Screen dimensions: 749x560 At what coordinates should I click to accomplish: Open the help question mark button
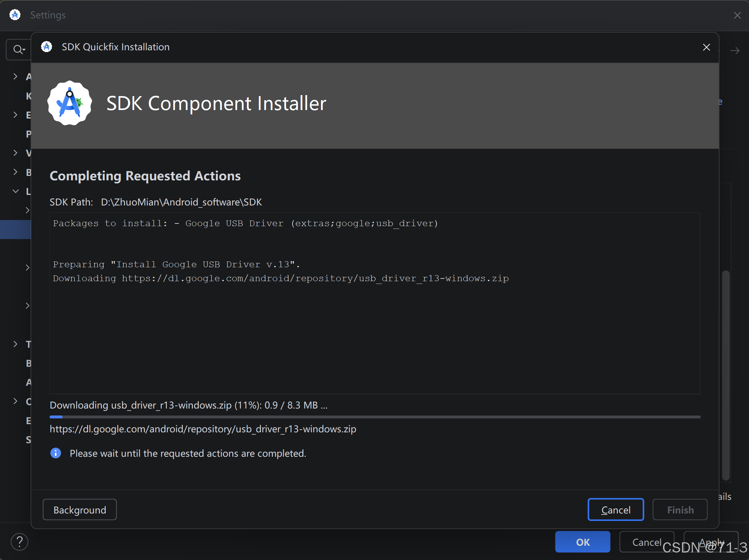point(20,542)
